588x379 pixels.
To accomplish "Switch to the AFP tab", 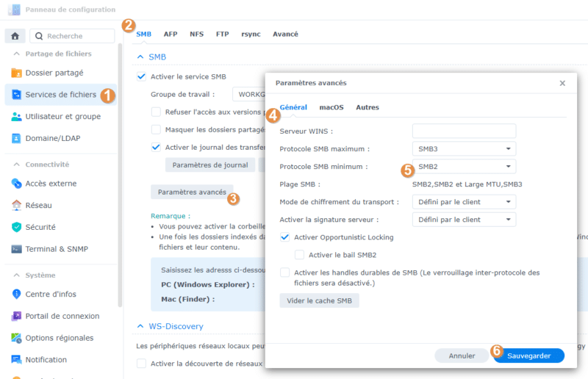I will click(x=171, y=34).
